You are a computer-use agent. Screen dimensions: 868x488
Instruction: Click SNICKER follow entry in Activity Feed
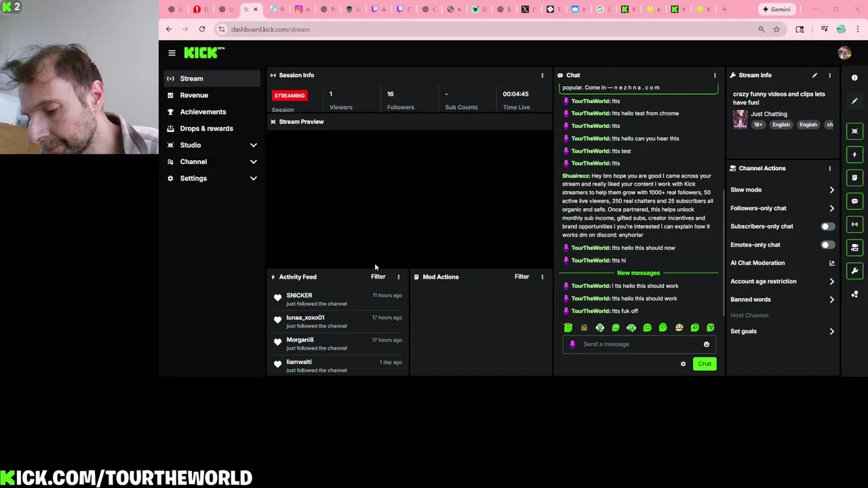(338, 299)
